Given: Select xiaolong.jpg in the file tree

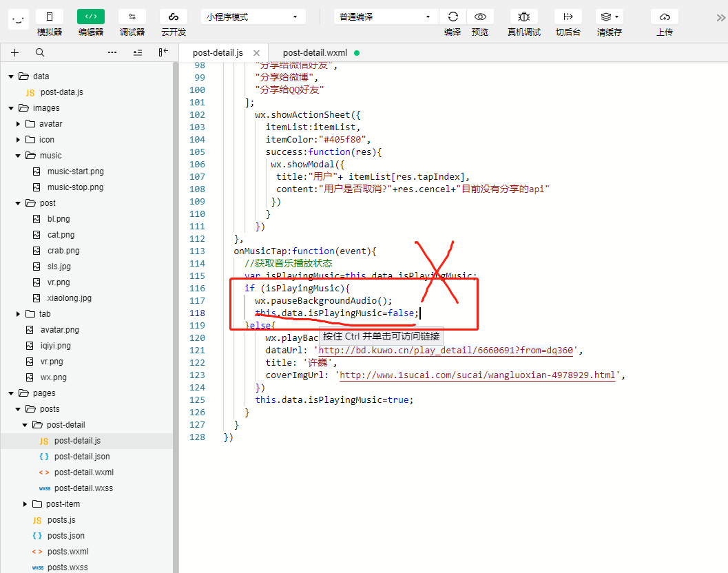Looking at the screenshot, I should (69, 298).
